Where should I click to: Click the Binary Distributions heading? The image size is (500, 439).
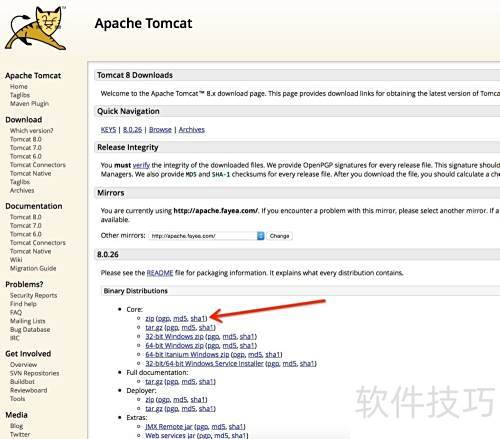click(x=135, y=291)
